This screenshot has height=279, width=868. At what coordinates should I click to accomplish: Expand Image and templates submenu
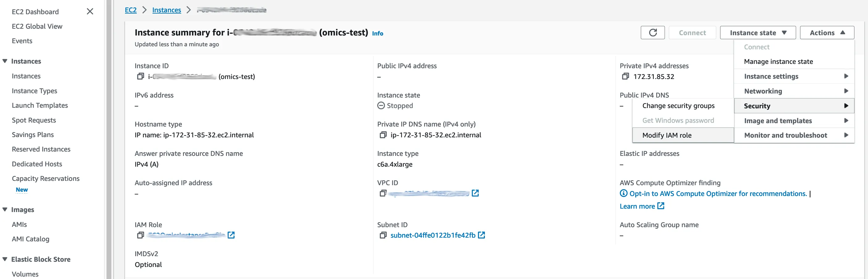794,121
